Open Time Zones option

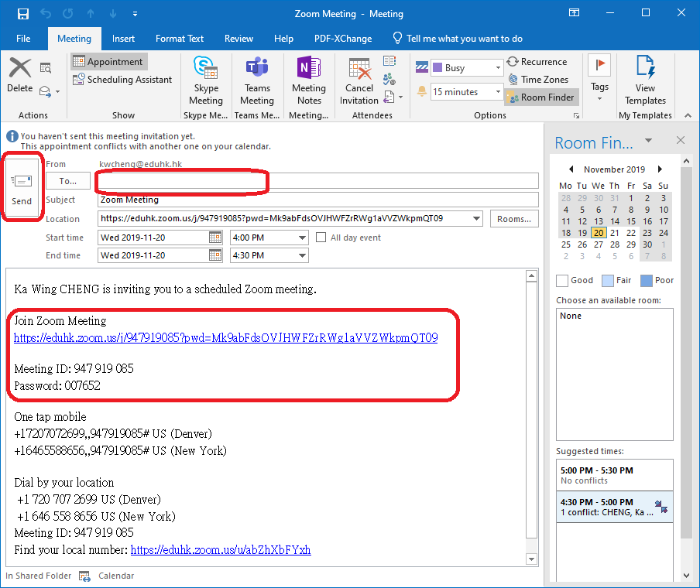coord(538,80)
